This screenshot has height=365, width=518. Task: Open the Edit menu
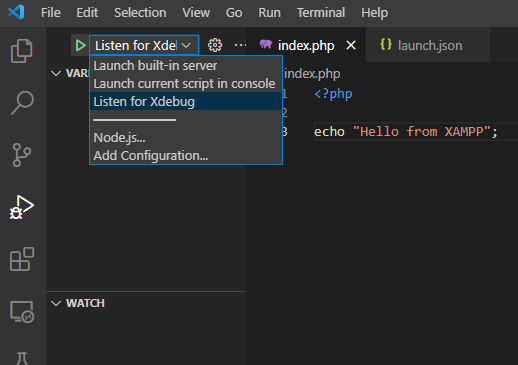pos(87,13)
